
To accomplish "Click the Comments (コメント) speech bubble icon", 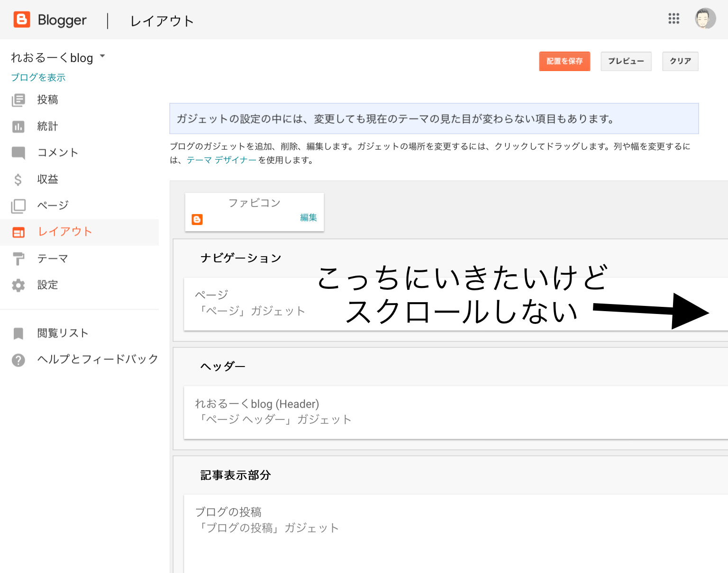I will 18,153.
